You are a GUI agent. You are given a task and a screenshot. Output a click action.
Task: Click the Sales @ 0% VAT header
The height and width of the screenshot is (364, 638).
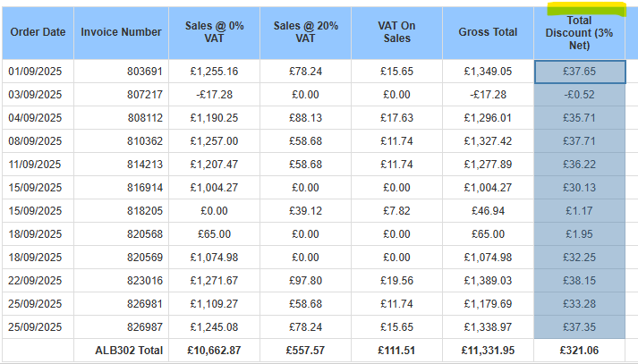(214, 32)
